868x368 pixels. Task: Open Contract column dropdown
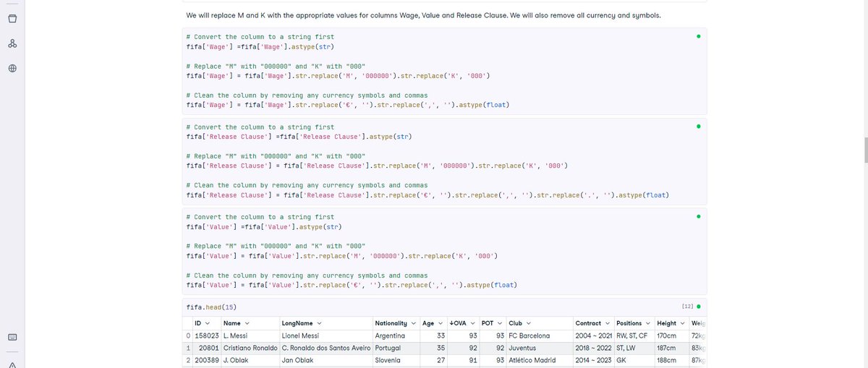point(606,323)
